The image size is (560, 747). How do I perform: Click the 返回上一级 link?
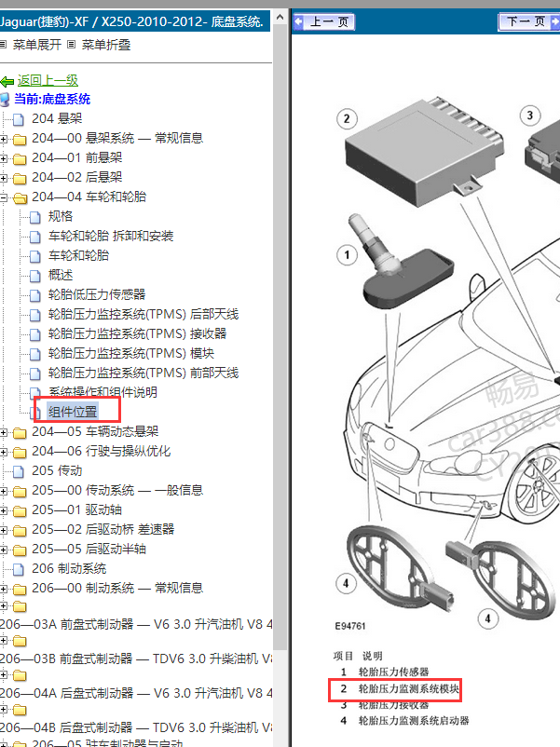click(x=48, y=80)
